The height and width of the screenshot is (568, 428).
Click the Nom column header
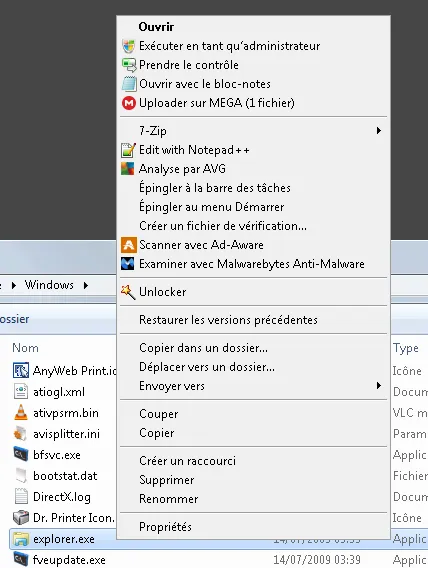[25, 348]
